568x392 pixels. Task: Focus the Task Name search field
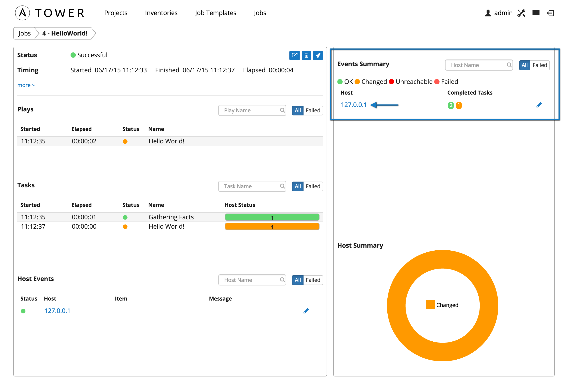coord(252,186)
